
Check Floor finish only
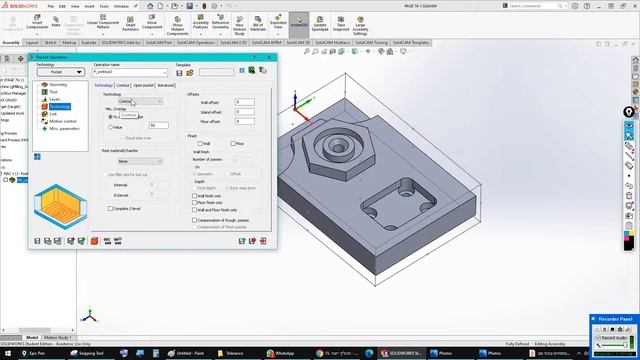click(x=195, y=202)
